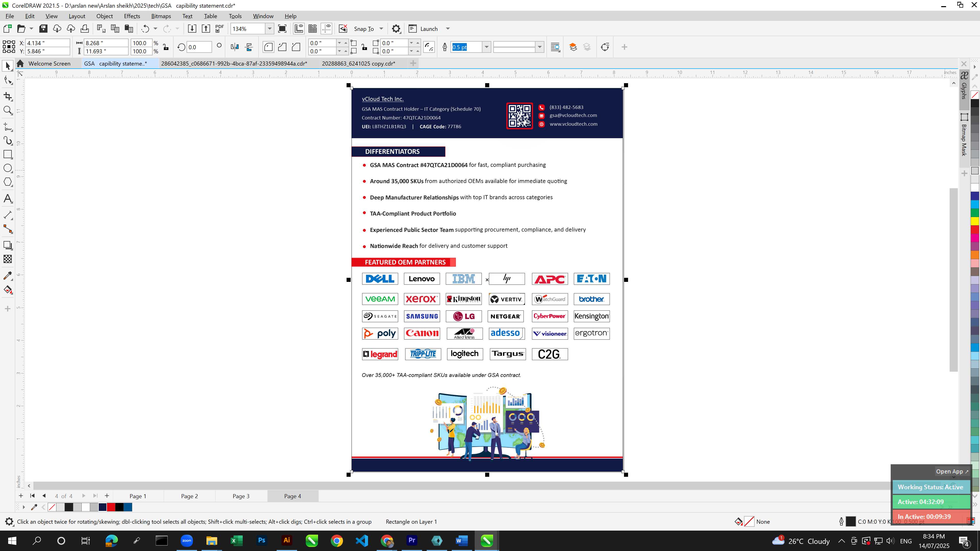Expand the Launch dropdown arrow
The width and height of the screenshot is (980, 551).
[x=448, y=29]
